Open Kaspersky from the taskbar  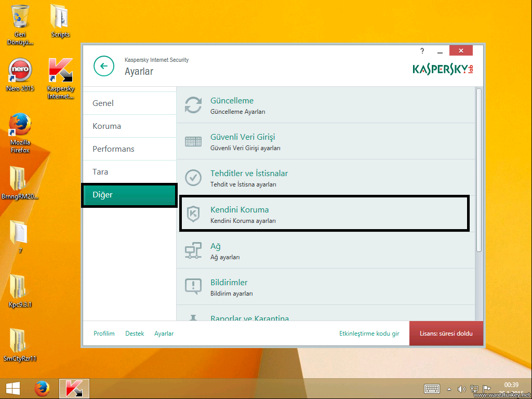[74, 389]
